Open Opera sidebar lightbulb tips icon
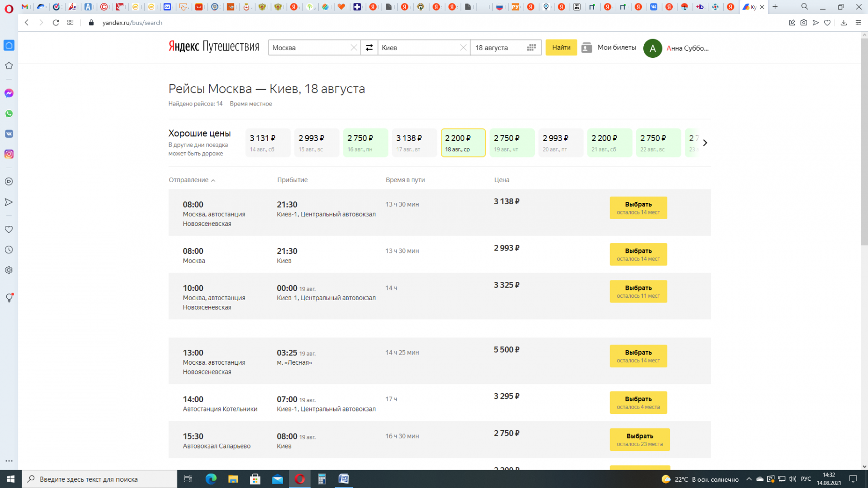The image size is (868, 488). [9, 298]
